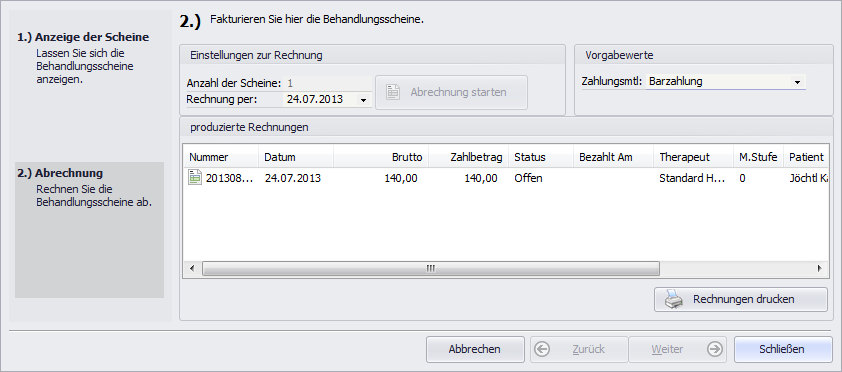The image size is (842, 372).
Task: Click the printer icon on Rechnungen drucken
Action: click(673, 299)
